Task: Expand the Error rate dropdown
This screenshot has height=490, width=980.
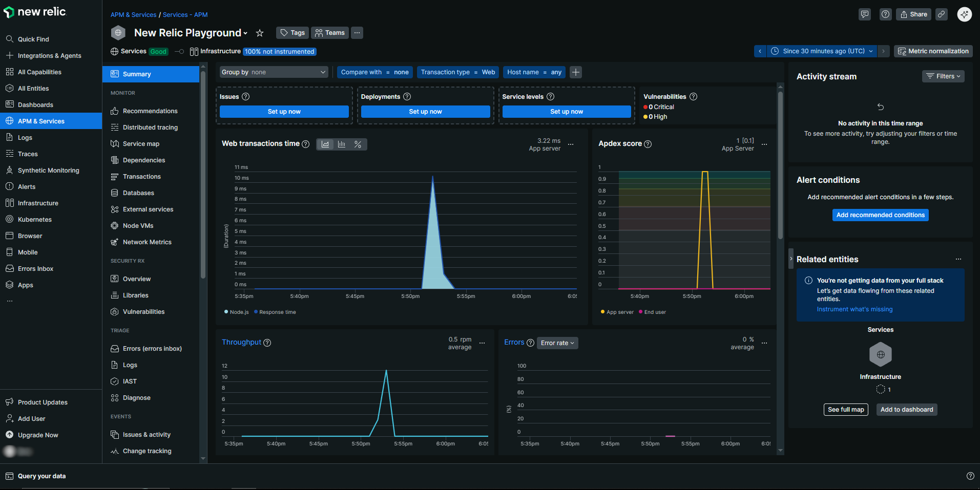Action: 557,343
